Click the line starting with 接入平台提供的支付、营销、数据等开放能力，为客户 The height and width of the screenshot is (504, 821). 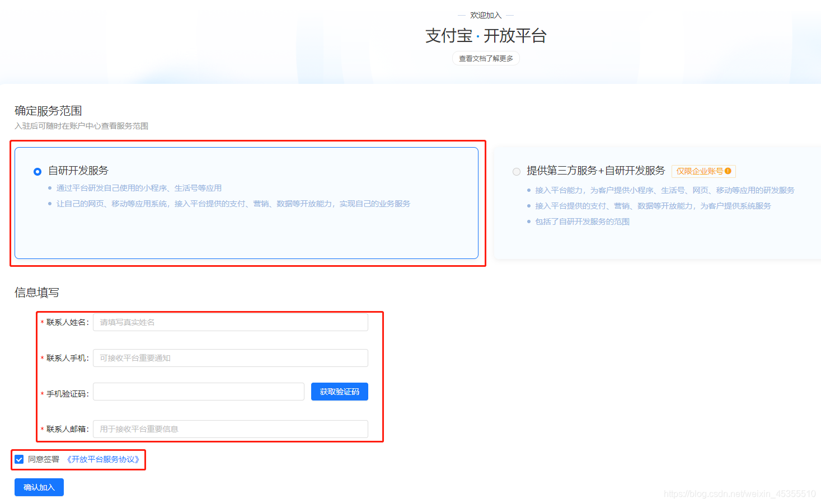(653, 206)
